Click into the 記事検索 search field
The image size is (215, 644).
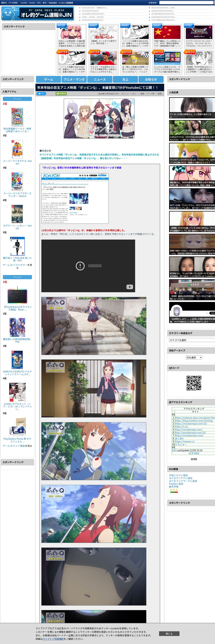point(187,3)
